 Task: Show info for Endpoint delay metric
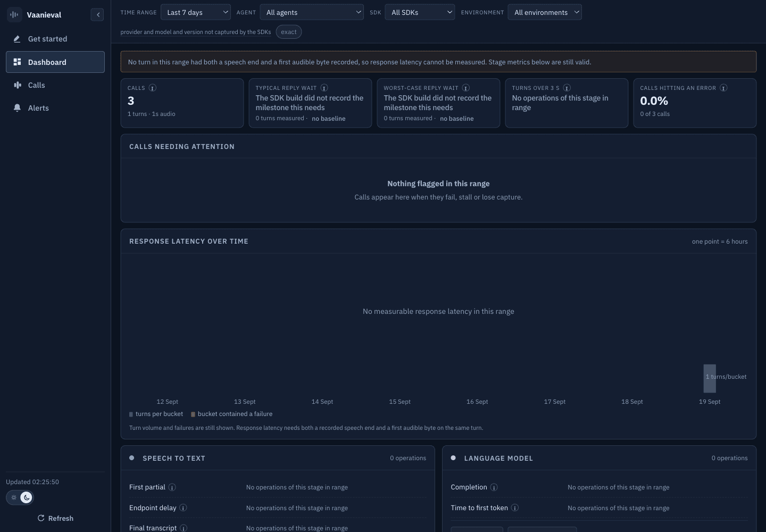183,508
